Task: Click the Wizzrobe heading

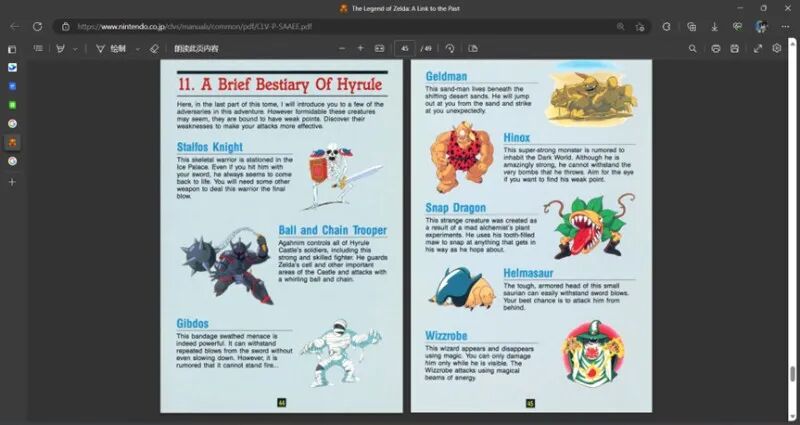Action: tap(446, 336)
